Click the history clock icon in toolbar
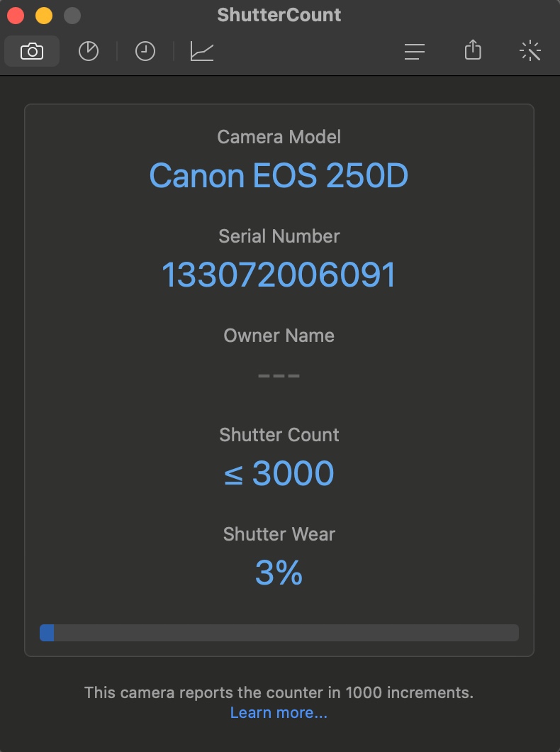The image size is (560, 752). pos(145,50)
